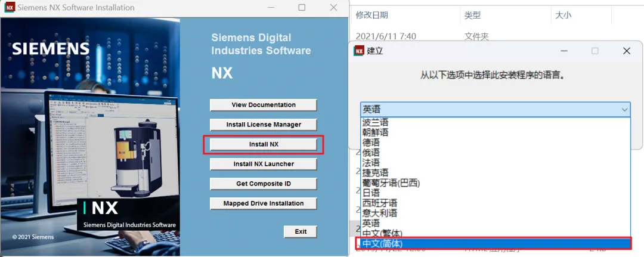Sort by 大小 column header
Screen dimensions: 644x257
pyautogui.click(x=563, y=15)
